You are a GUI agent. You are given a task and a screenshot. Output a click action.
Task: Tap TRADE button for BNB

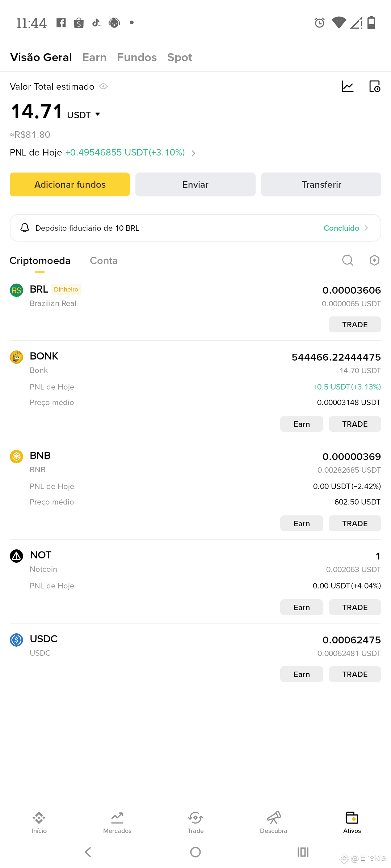coord(355,523)
